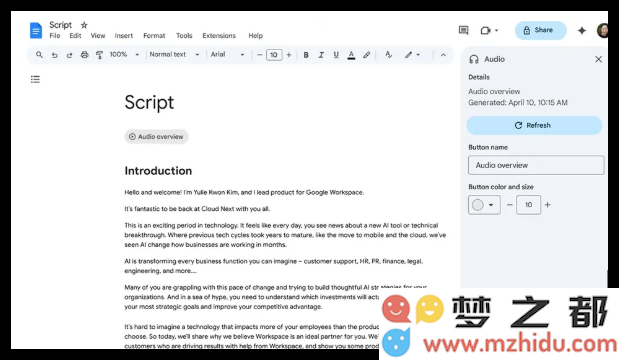Toggle underline formatting
The width and height of the screenshot is (619, 360).
pos(336,55)
